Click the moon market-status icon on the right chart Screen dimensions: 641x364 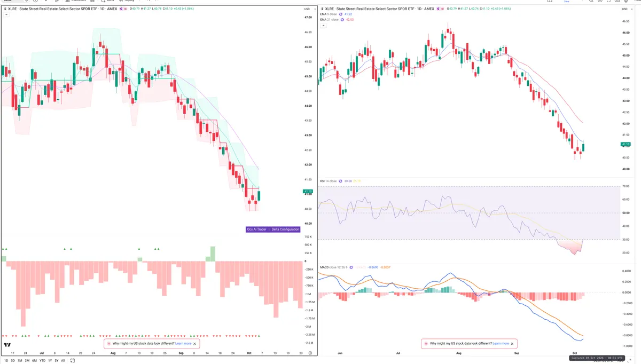tap(438, 9)
